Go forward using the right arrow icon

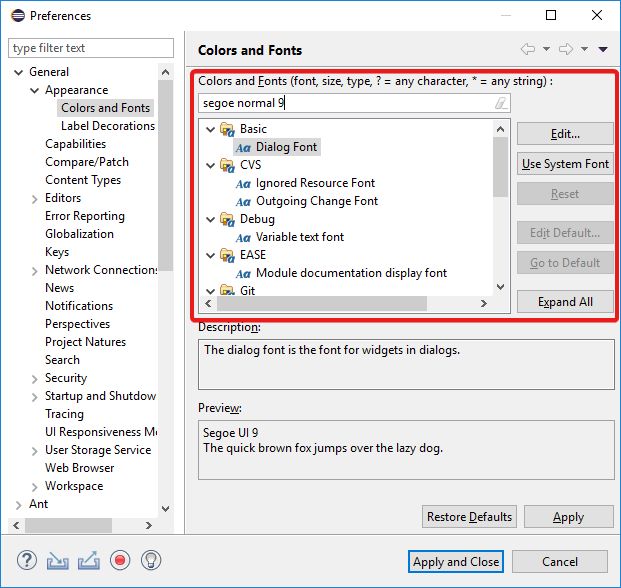566,49
